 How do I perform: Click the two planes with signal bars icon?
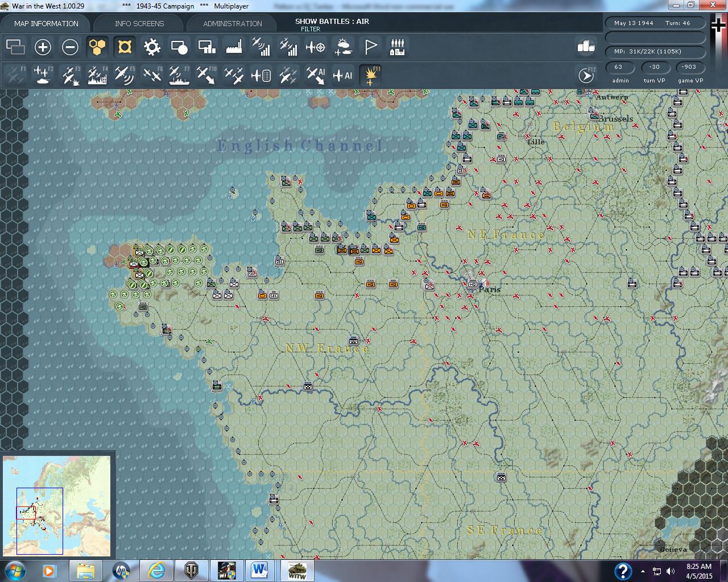tap(288, 47)
